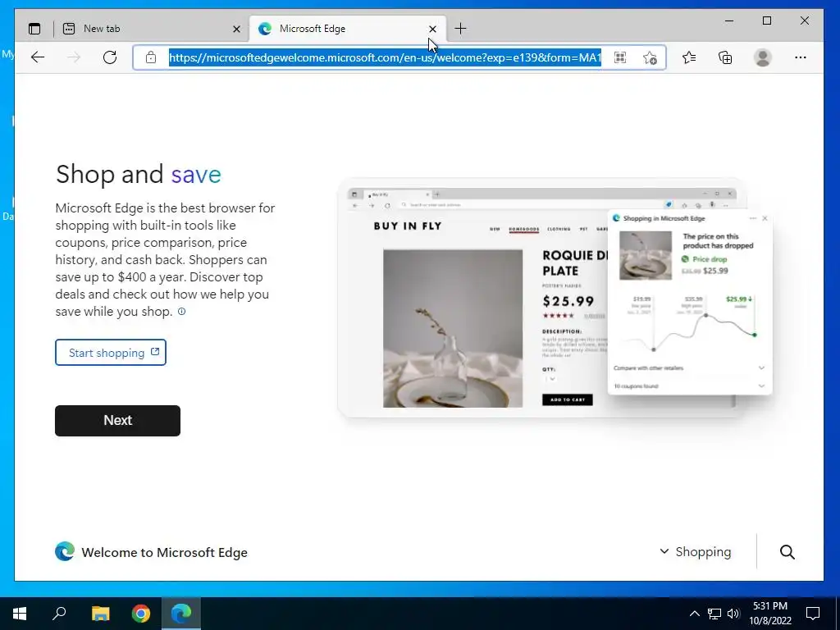Open volume control tray icon
The width and height of the screenshot is (840, 630).
point(733,614)
